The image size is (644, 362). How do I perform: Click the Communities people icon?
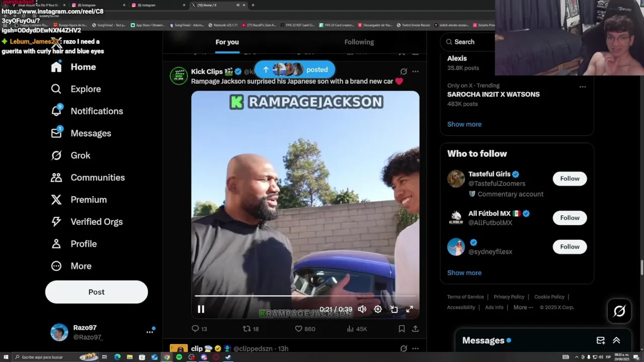(56, 177)
